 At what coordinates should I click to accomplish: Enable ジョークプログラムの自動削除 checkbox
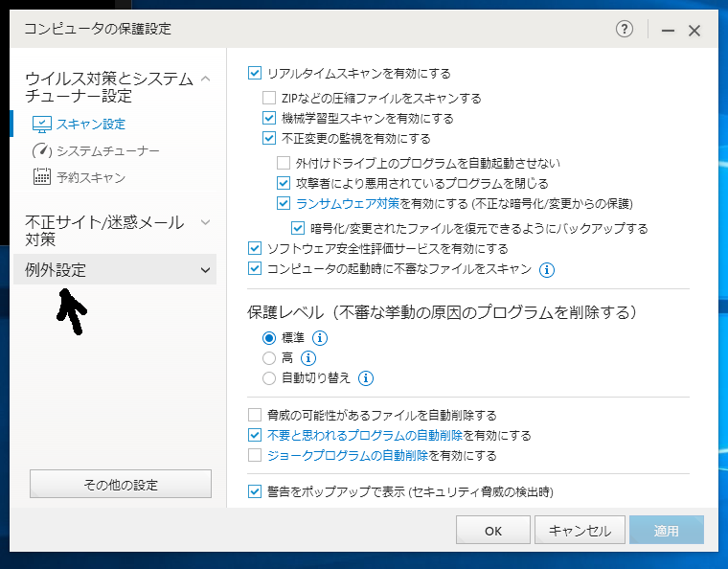[x=255, y=455]
